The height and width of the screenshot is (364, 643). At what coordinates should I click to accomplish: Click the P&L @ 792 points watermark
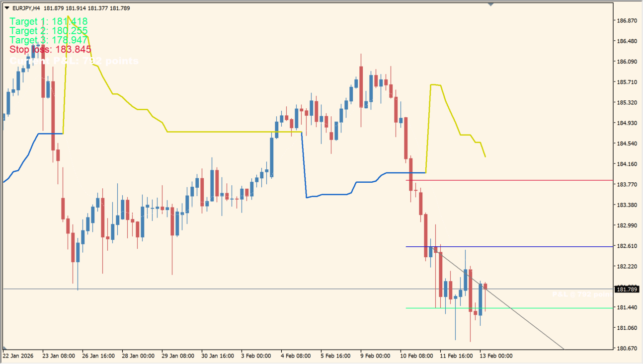(583, 294)
